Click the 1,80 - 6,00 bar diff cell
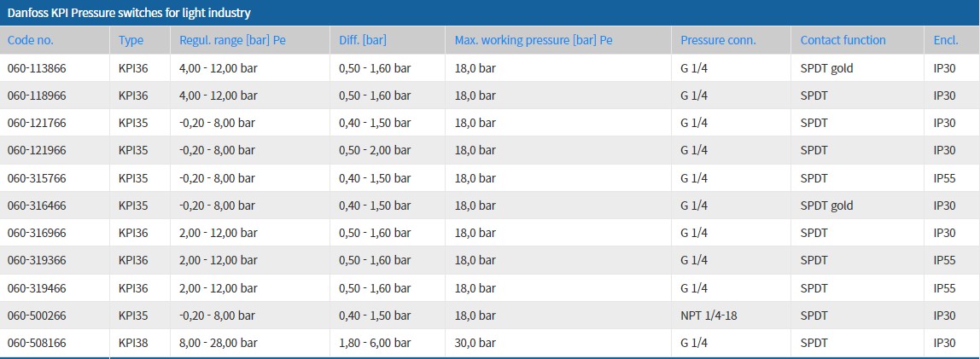 pos(375,343)
